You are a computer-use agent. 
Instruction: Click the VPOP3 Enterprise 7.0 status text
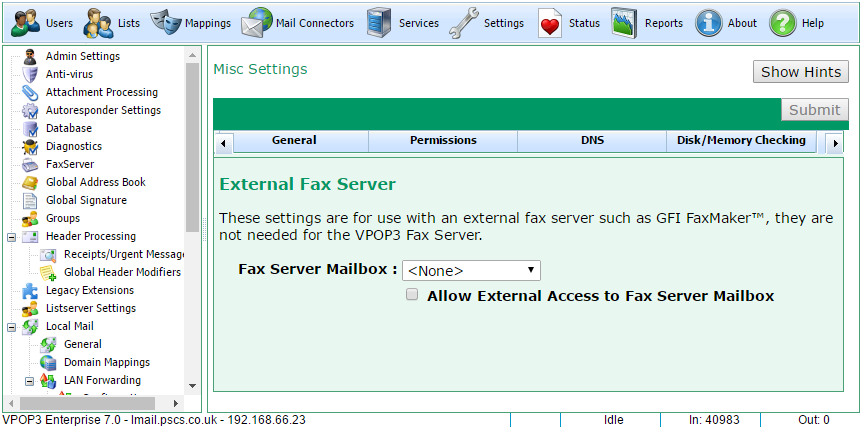(x=154, y=420)
